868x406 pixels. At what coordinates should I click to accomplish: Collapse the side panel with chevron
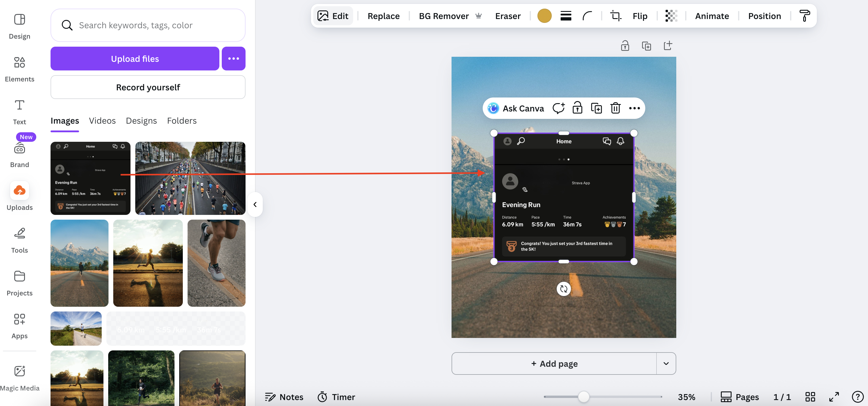[255, 204]
